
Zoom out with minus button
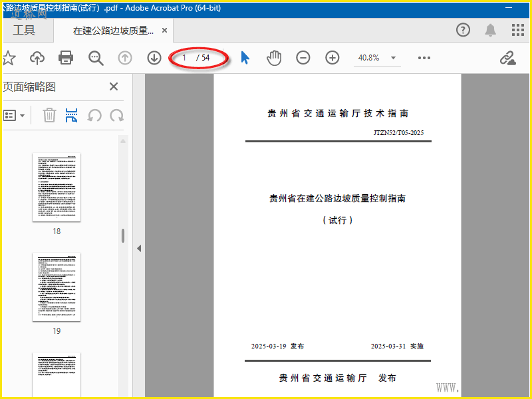303,58
